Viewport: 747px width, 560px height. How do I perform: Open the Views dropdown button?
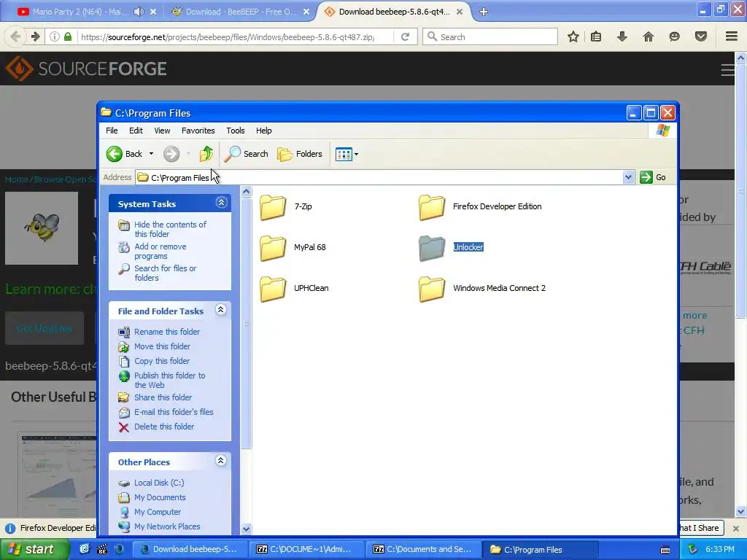click(347, 154)
